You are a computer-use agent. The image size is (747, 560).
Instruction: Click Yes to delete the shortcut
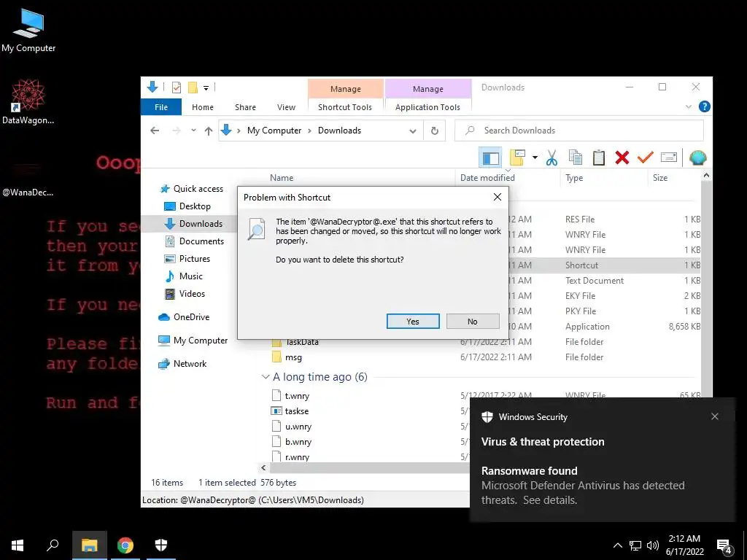413,322
